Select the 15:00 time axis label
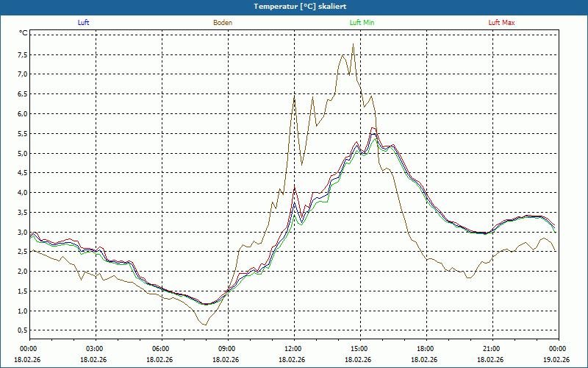 pyautogui.click(x=359, y=349)
